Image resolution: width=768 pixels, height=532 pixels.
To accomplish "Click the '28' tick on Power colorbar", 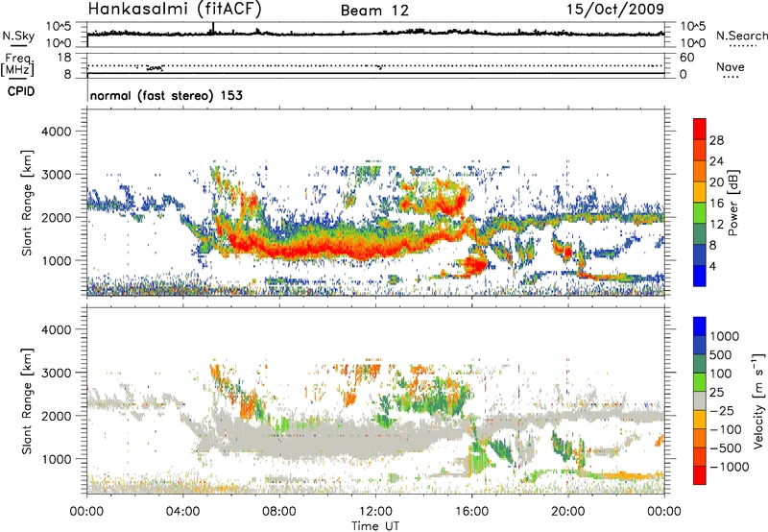I will point(716,140).
